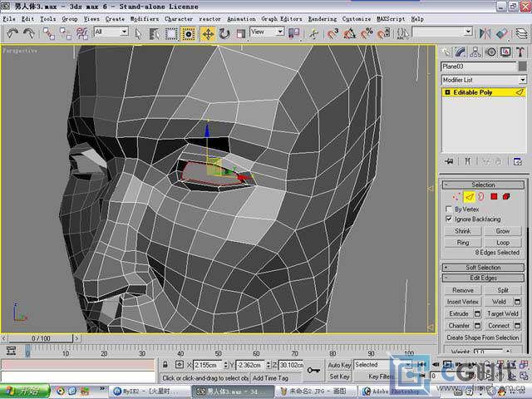
Task: Click the Select and Manipulate icon
Action: pos(313,33)
